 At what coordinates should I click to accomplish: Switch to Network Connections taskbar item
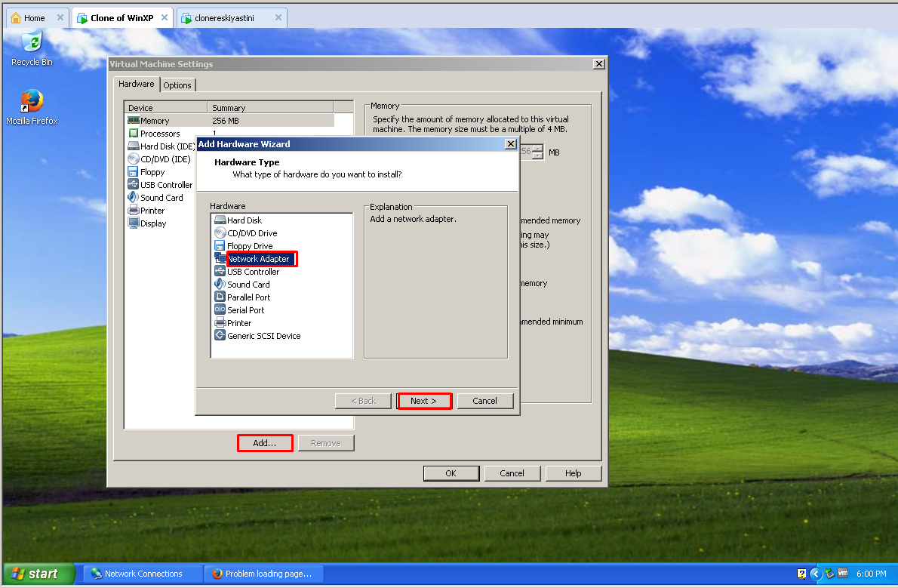click(x=143, y=574)
